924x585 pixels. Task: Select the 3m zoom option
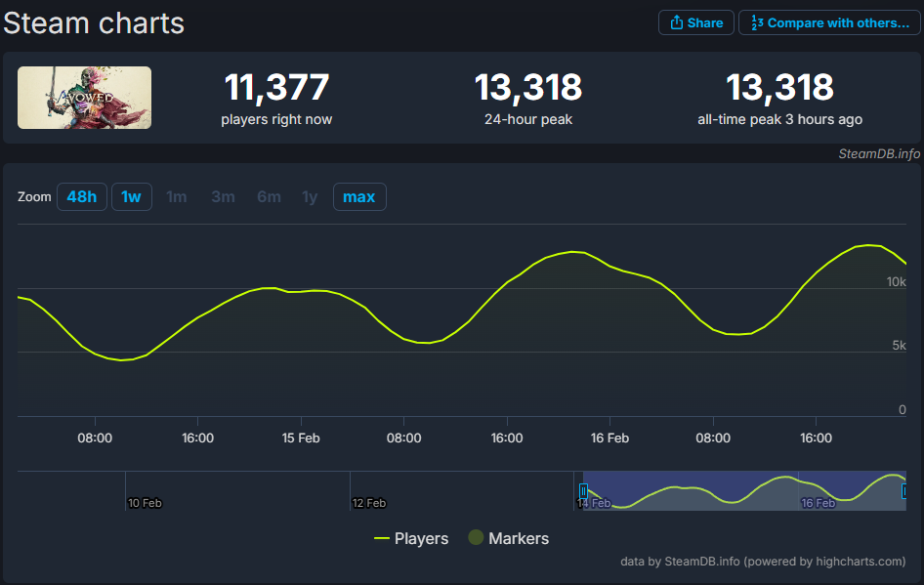(x=223, y=196)
